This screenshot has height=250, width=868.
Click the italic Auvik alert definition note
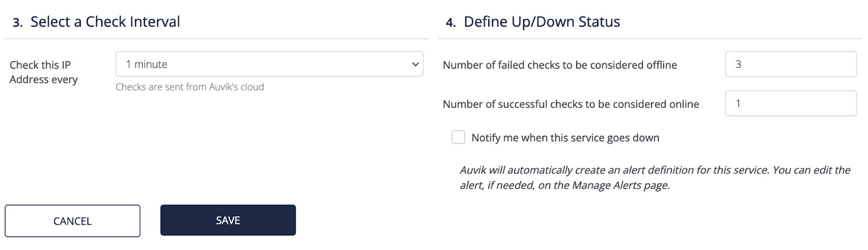[655, 177]
